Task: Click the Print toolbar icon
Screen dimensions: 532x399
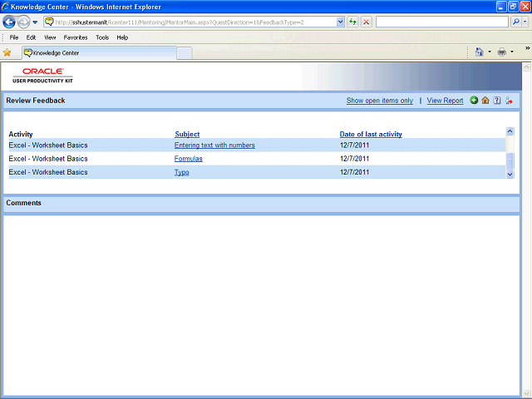Action: point(502,52)
